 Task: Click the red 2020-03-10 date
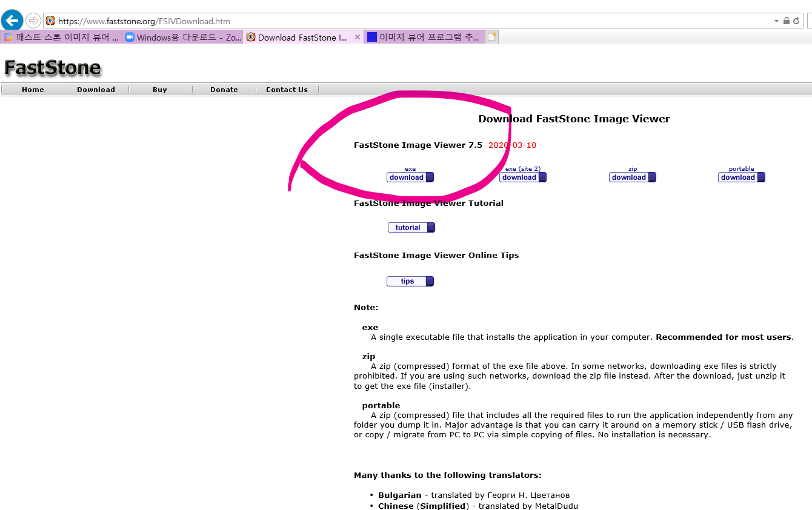[512, 145]
